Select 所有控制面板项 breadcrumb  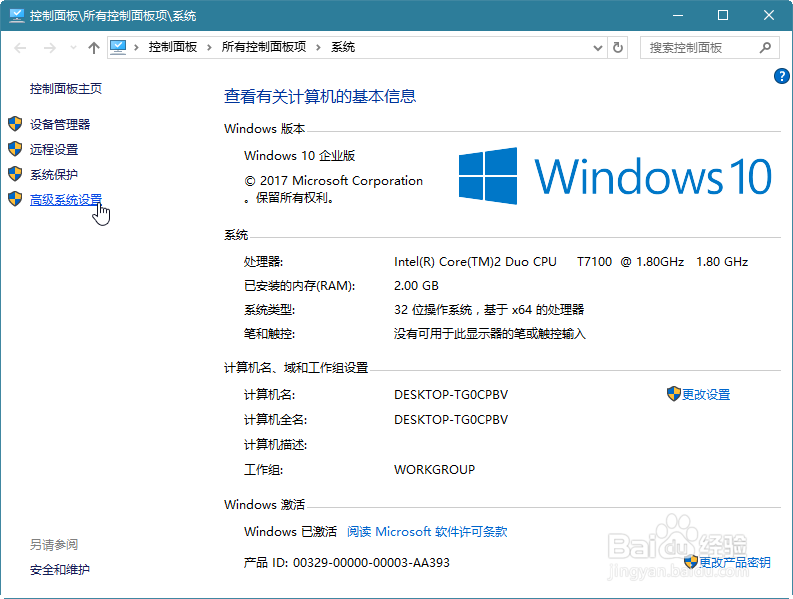click(263, 48)
